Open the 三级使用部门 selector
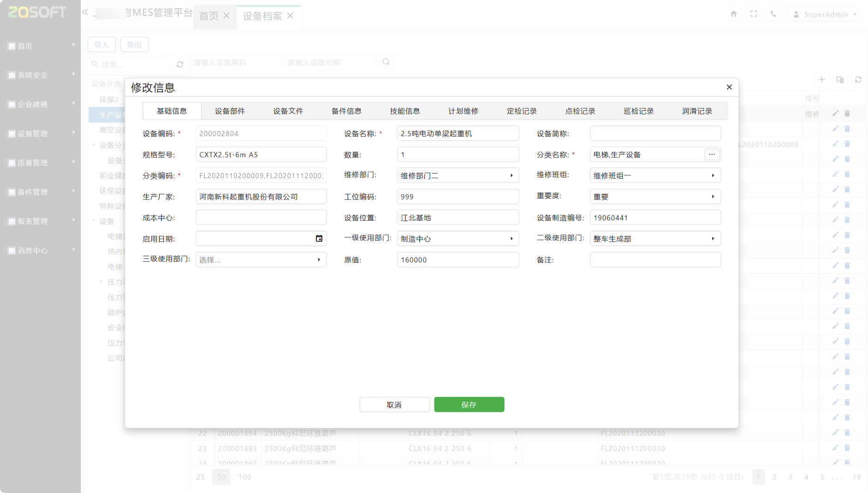Image resolution: width=868 pixels, height=493 pixels. [x=318, y=260]
